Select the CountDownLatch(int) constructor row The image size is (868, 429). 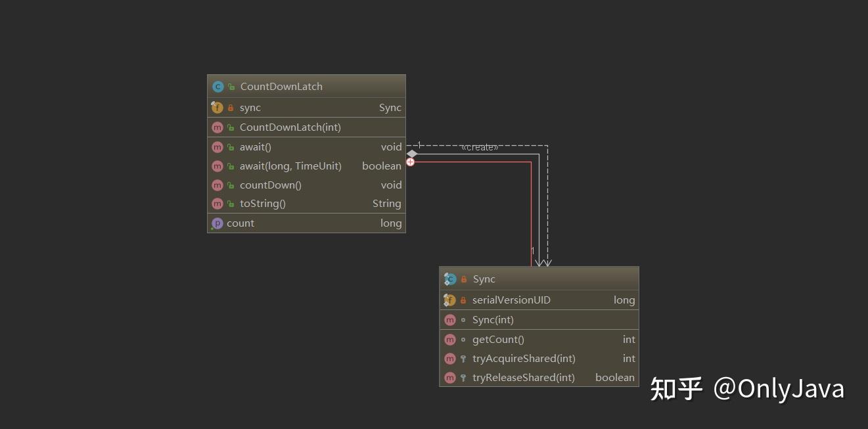pyautogui.click(x=306, y=127)
